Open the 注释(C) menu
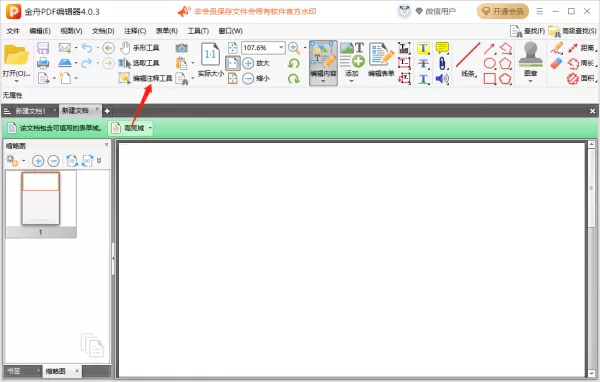The width and height of the screenshot is (600, 382). (x=135, y=31)
